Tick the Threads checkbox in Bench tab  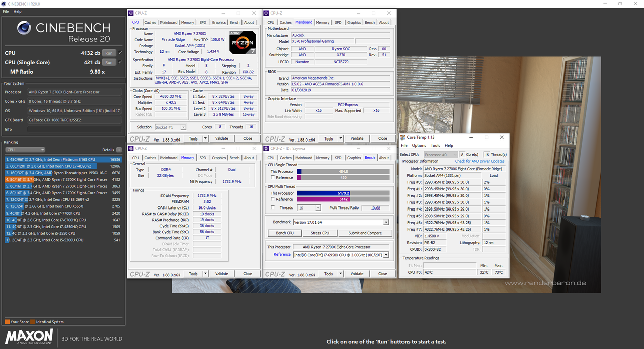[272, 207]
